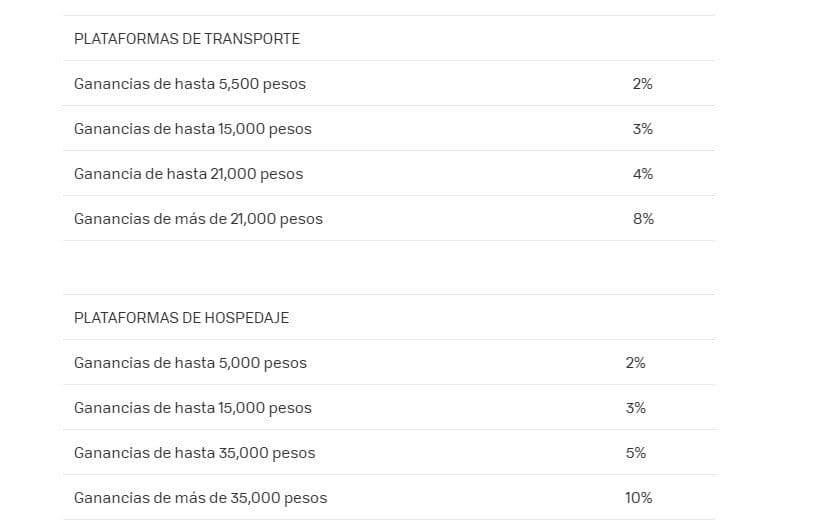The width and height of the screenshot is (825, 532).
Task: Click the word HOSPEDAJE in the second heading
Action: [x=247, y=318]
